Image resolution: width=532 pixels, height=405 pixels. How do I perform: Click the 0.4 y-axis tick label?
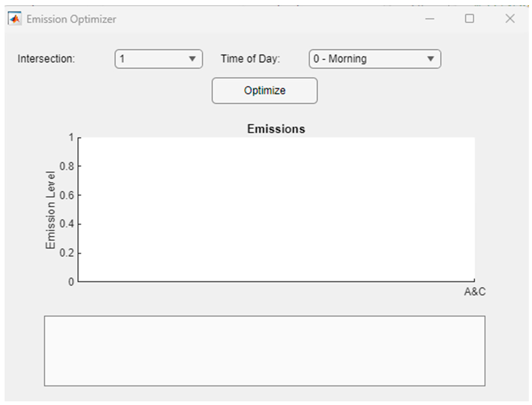pos(67,224)
